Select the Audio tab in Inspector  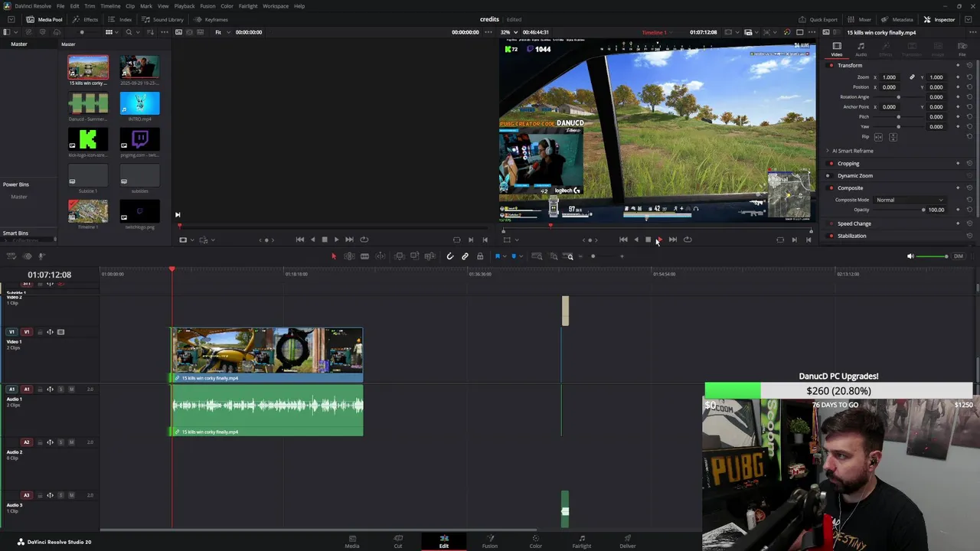pos(861,50)
